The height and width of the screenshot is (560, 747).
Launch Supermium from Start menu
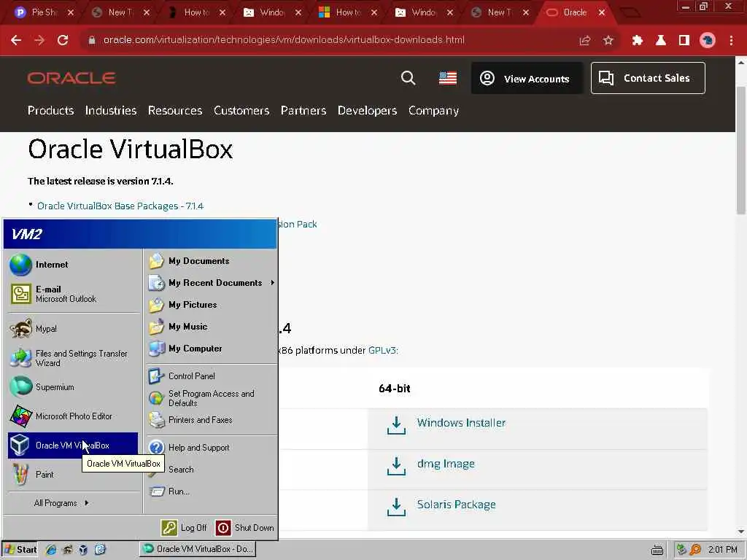click(72, 386)
